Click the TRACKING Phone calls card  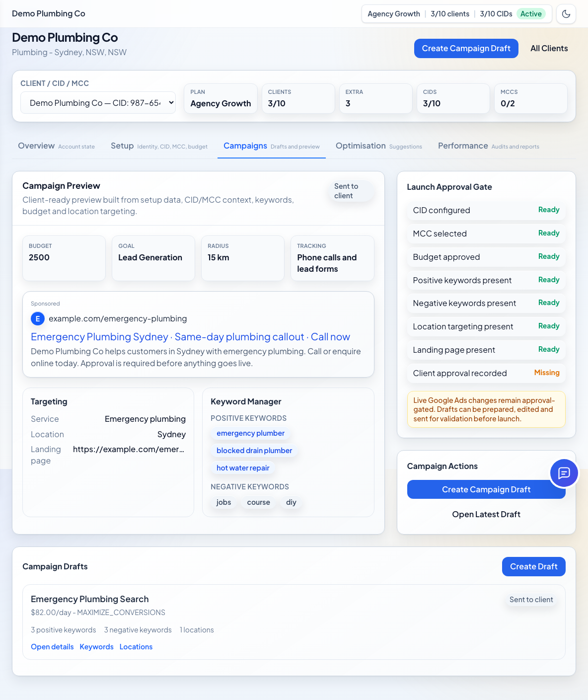pos(332,258)
